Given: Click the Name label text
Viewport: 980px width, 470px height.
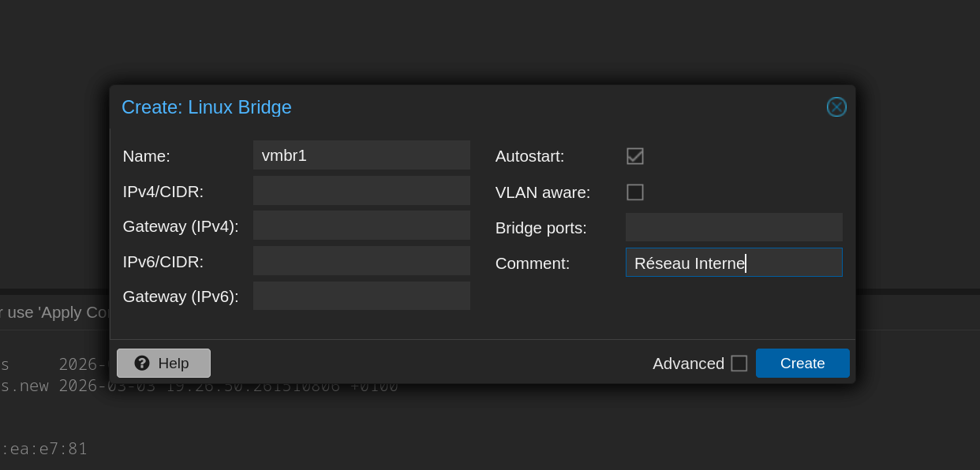Looking at the screenshot, I should [x=146, y=156].
